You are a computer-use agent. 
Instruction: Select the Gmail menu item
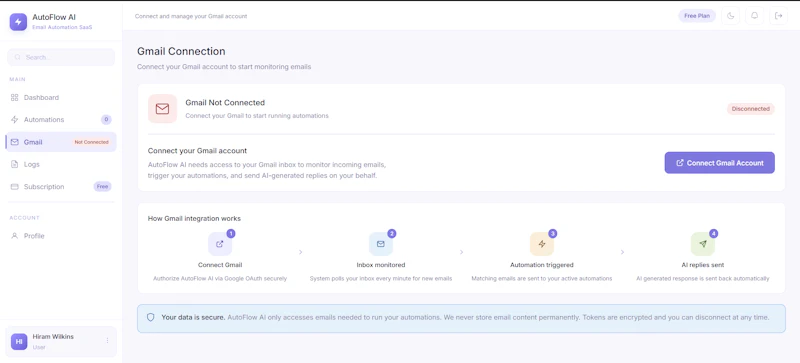tap(61, 142)
